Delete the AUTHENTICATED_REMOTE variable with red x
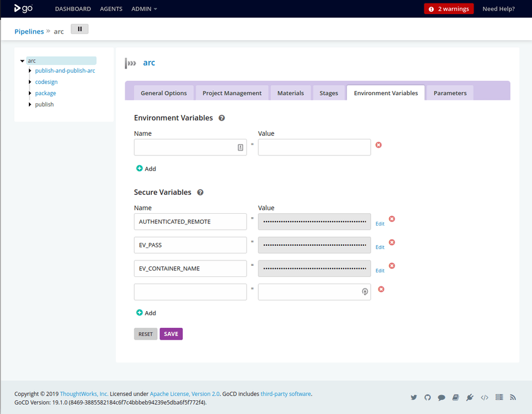The height and width of the screenshot is (414, 532). [x=391, y=219]
